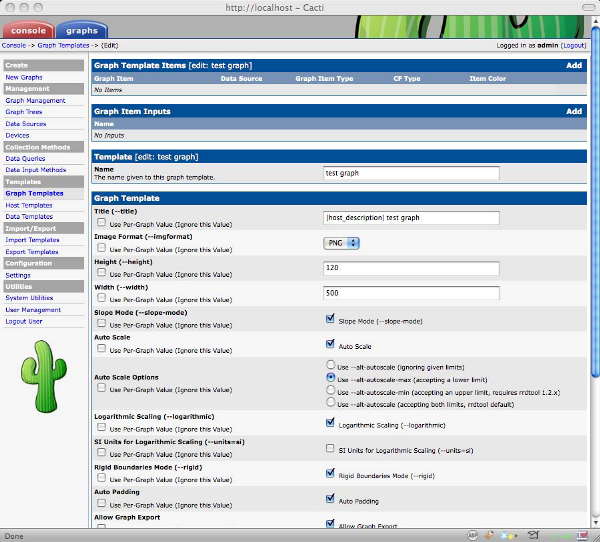Uncheck the Auto Scale checkbox
The height and width of the screenshot is (542, 600).
(330, 344)
